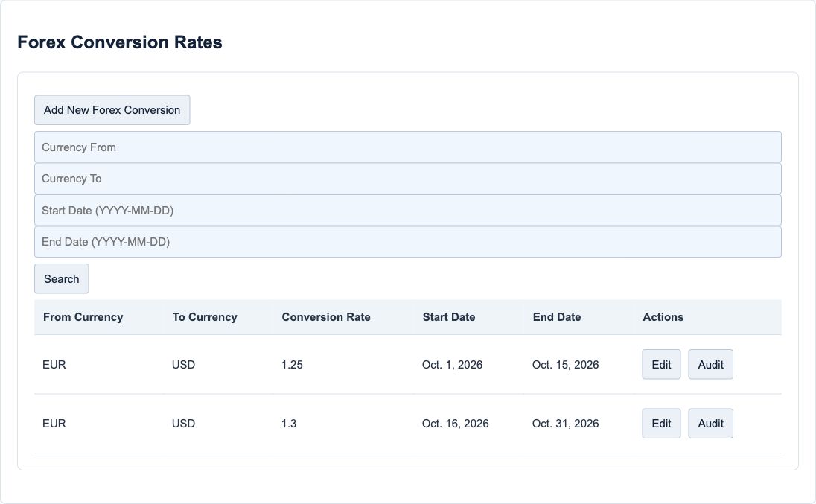Select the 1.3 conversion rate value
Viewport: 816px width, 504px height.
(x=289, y=424)
